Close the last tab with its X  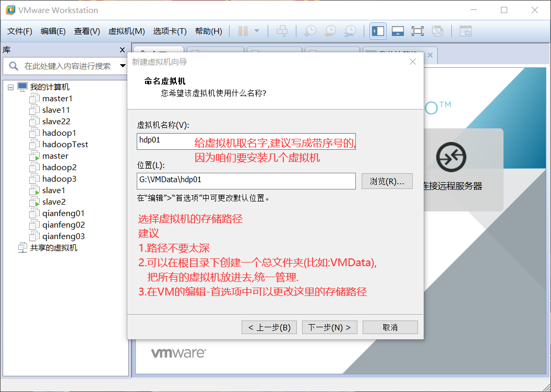[x=430, y=55]
